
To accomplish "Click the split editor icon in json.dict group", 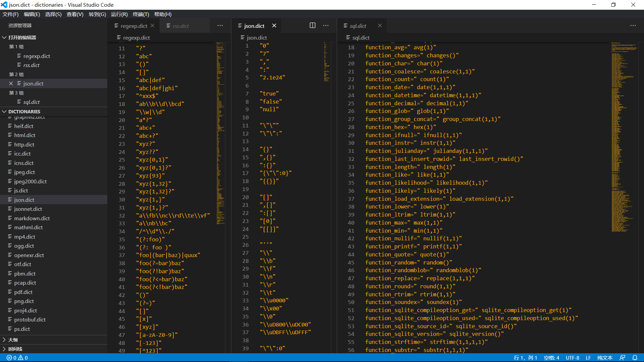I will 312,25.
